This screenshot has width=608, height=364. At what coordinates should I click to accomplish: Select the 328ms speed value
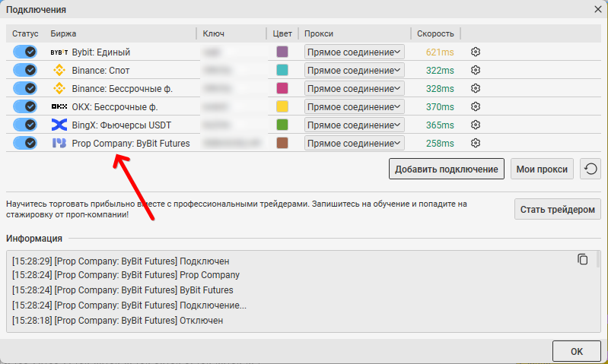tap(440, 89)
